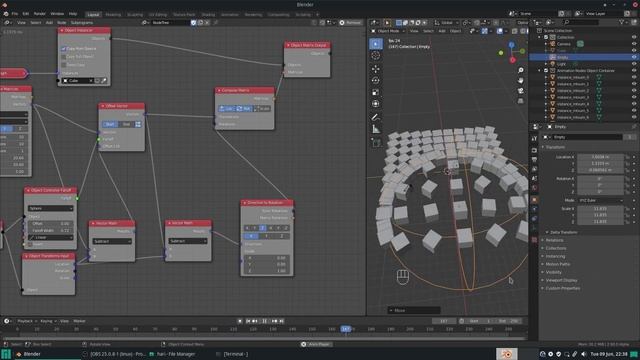The height and width of the screenshot is (360, 640).
Task: Toggle visibility eye for Light
Action: click(x=634, y=64)
